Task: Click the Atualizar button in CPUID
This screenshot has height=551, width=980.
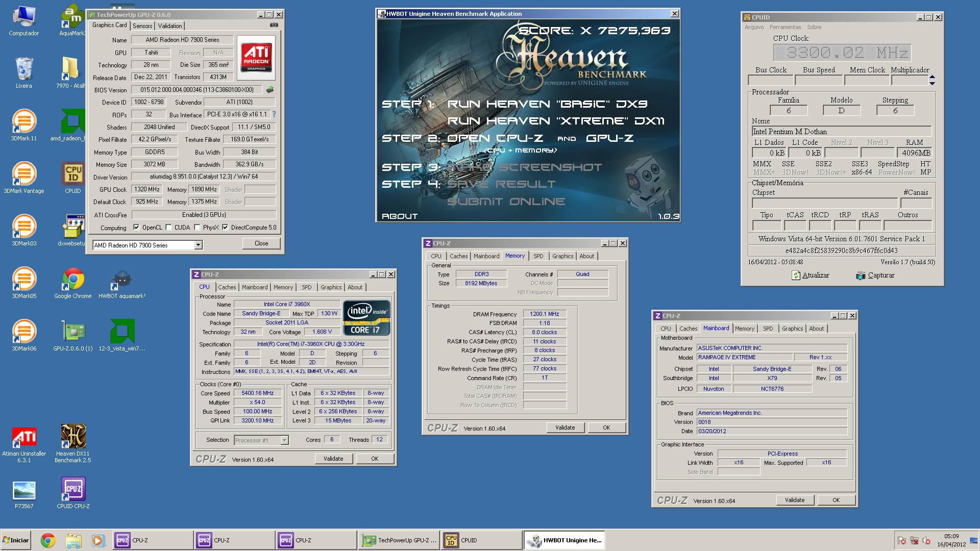Action: coord(811,275)
